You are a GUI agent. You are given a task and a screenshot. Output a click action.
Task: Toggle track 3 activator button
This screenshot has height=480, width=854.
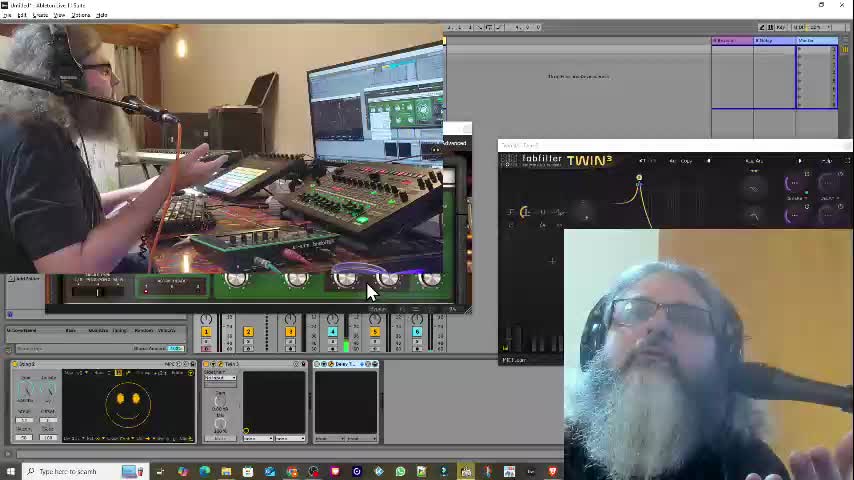(290, 332)
